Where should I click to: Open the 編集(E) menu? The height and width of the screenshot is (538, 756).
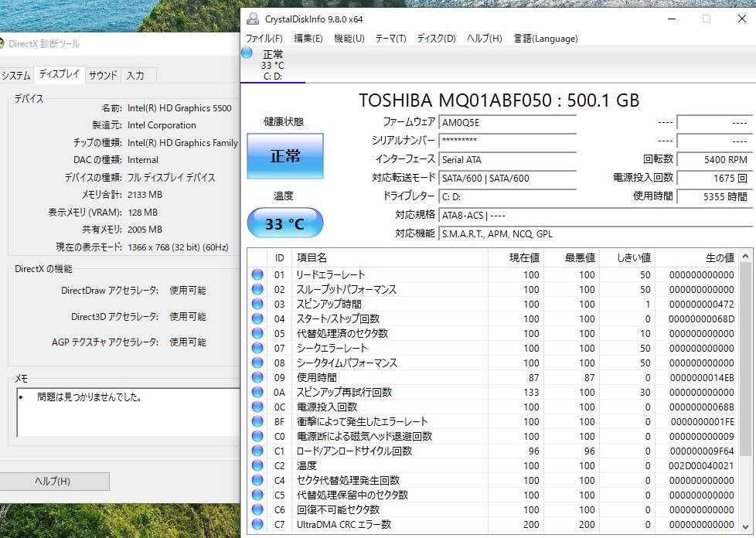tap(308, 39)
